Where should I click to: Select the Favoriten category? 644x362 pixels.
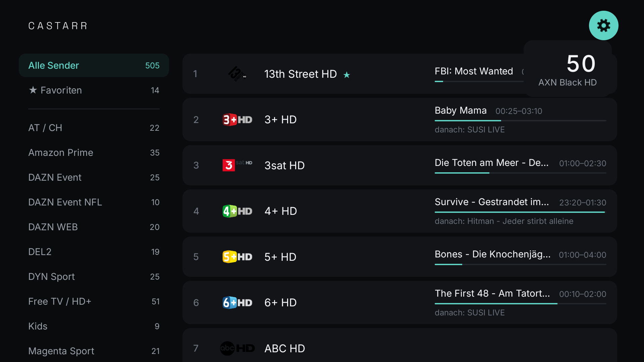[94, 90]
